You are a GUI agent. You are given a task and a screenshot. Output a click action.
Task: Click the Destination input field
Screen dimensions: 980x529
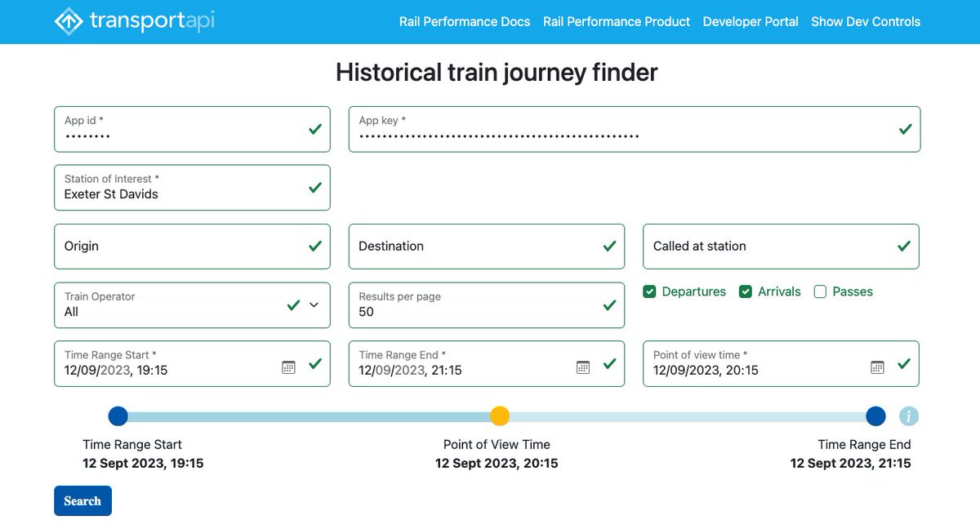point(487,247)
